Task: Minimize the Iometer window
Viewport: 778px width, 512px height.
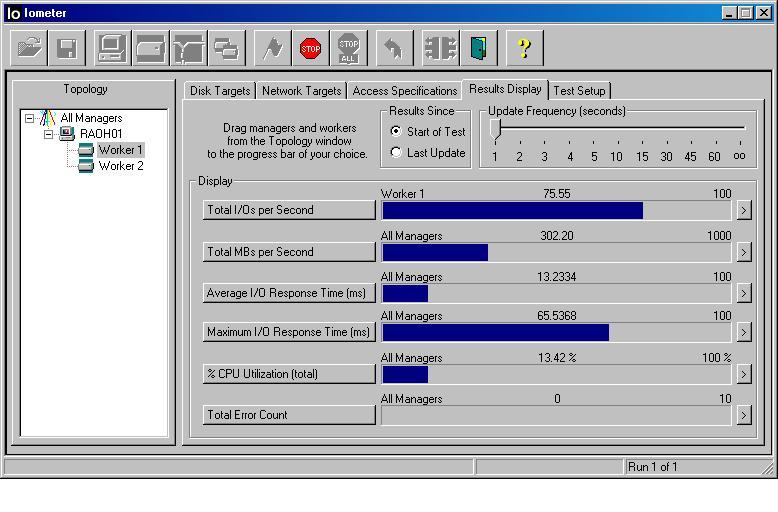Action: pos(728,13)
